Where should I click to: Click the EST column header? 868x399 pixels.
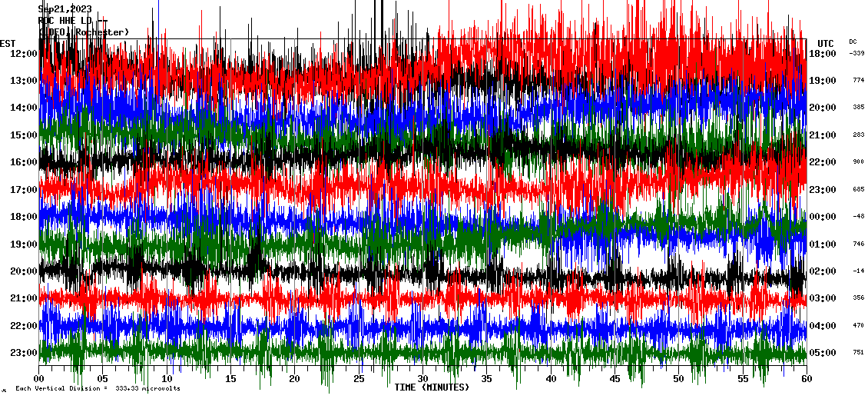pos(8,43)
